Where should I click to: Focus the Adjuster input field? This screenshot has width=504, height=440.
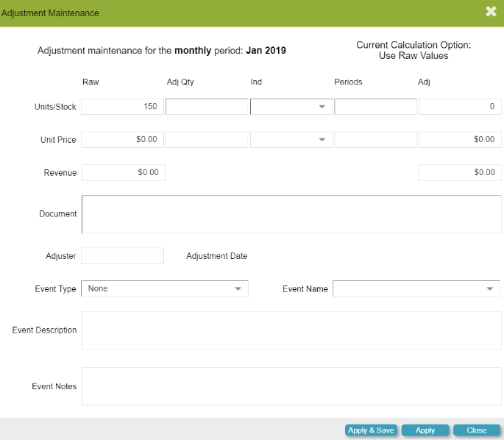tap(122, 256)
